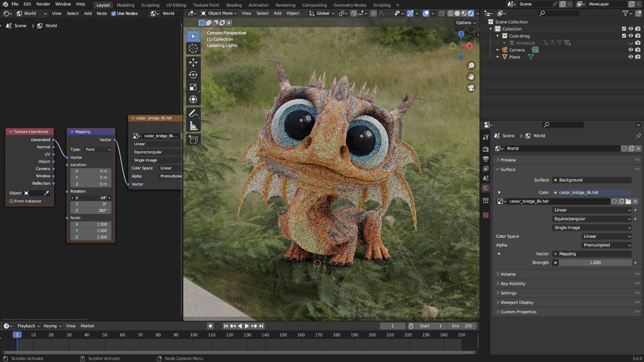This screenshot has height=362, width=644.
Task: Open the Playback dropdown in the timeline
Action: (29, 326)
